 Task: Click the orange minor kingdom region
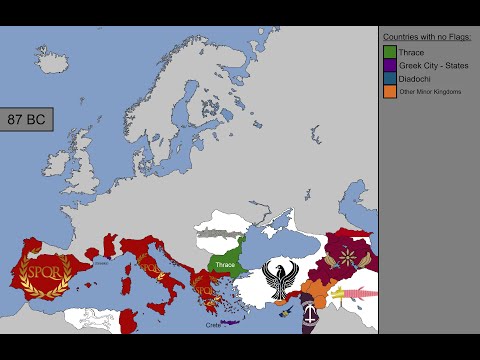[318, 291]
